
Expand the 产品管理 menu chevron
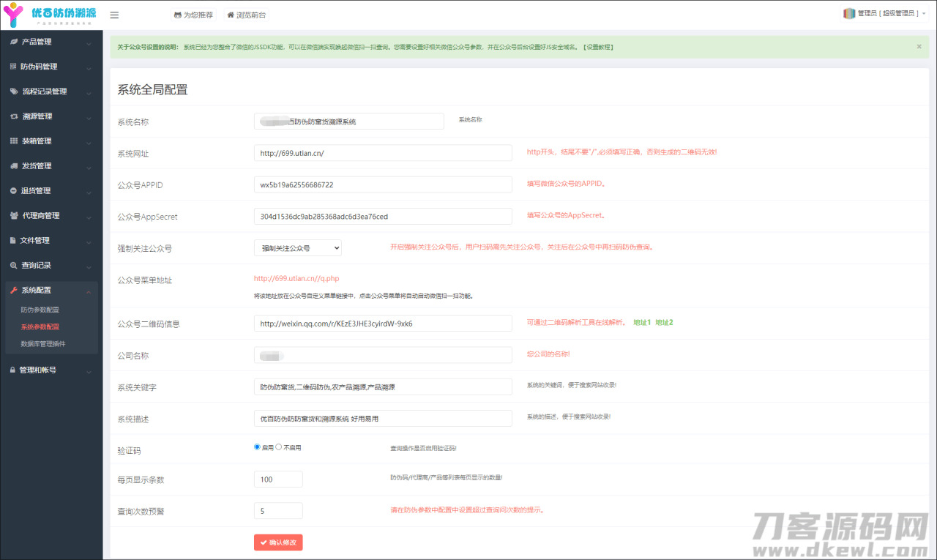click(x=89, y=43)
